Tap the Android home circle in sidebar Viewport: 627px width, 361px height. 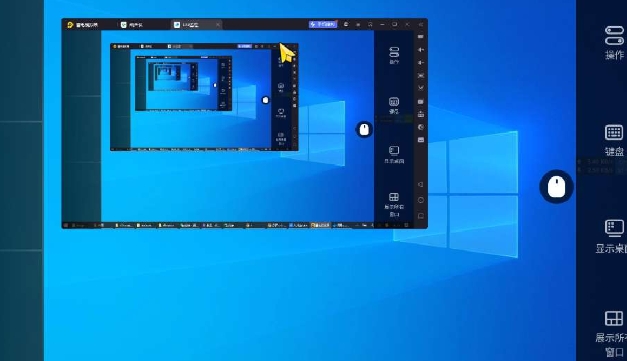click(x=421, y=200)
